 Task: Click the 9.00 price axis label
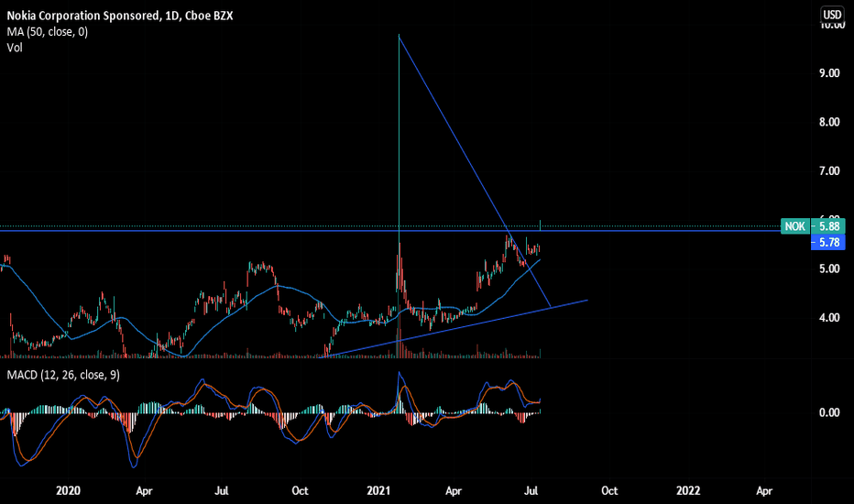pyautogui.click(x=829, y=73)
